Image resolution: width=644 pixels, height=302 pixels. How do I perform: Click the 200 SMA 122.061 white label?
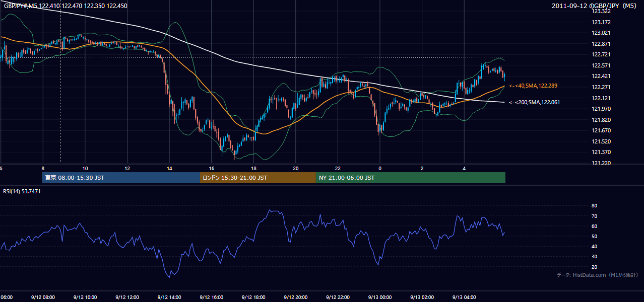click(535, 102)
